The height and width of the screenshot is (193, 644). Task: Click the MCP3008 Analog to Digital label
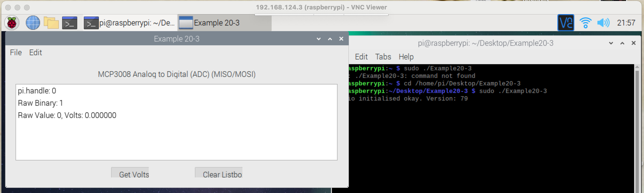(x=177, y=74)
